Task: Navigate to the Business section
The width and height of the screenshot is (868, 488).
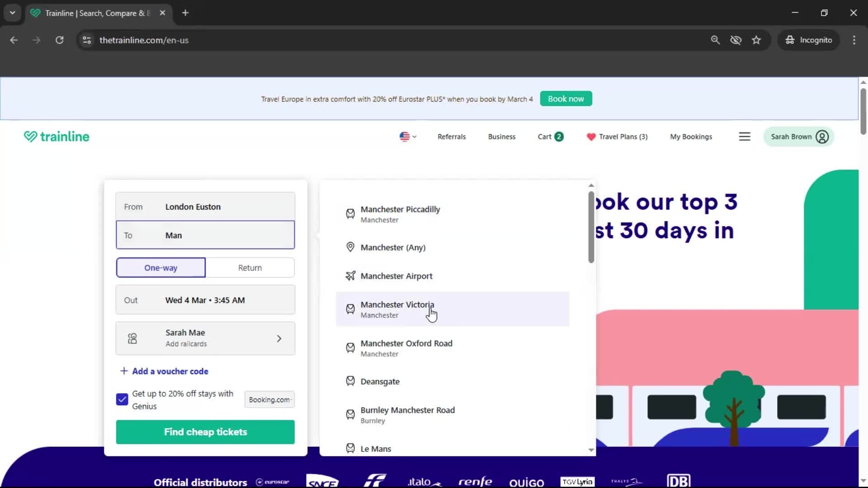Action: point(501,136)
